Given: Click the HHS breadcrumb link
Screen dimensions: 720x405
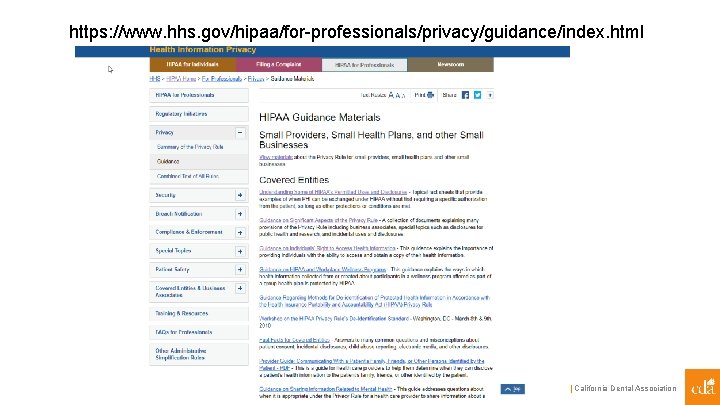Looking at the screenshot, I should 155,79.
